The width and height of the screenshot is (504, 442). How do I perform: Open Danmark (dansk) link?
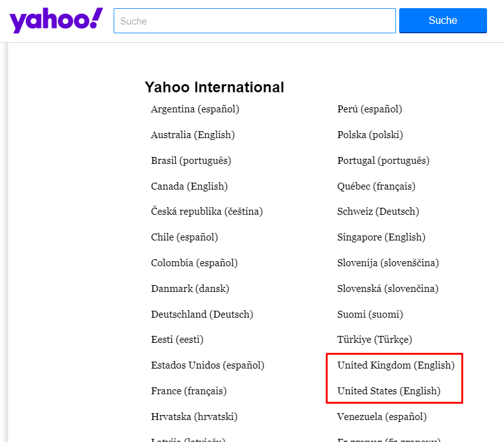pyautogui.click(x=190, y=289)
